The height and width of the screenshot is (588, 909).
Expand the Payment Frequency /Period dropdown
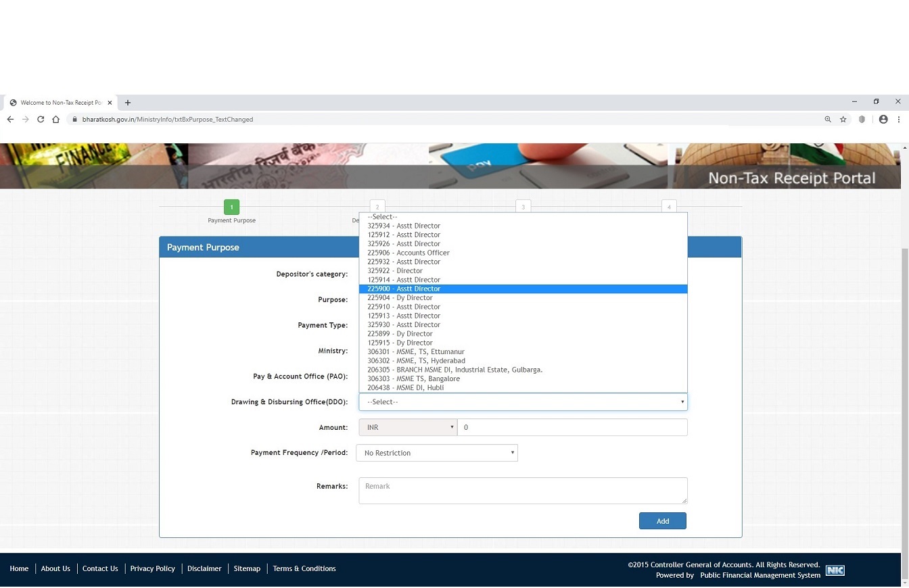click(x=437, y=453)
